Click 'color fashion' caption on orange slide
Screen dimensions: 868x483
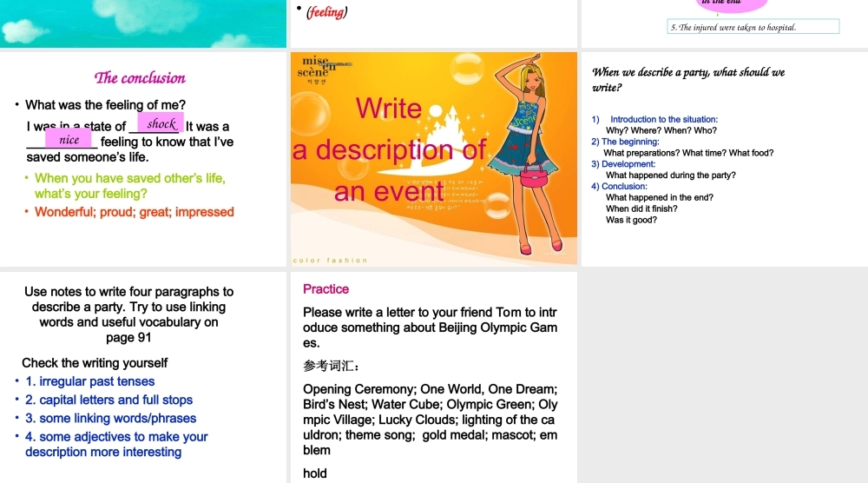330,261
